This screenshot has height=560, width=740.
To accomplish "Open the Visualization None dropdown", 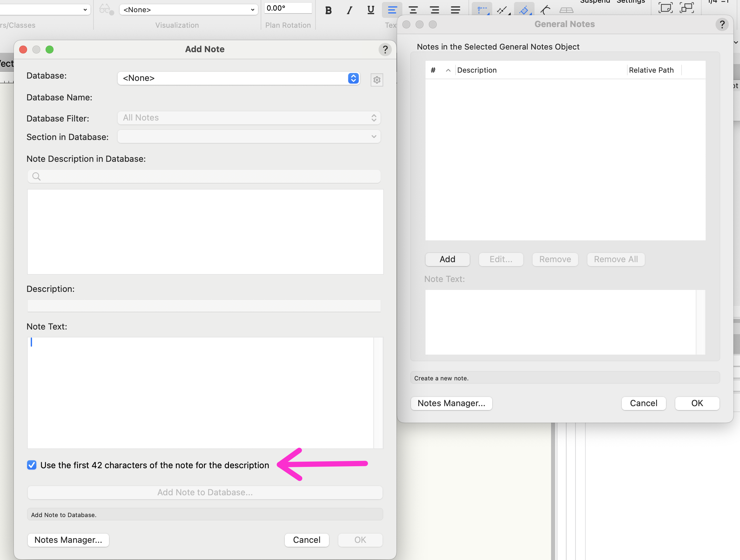I will click(188, 10).
